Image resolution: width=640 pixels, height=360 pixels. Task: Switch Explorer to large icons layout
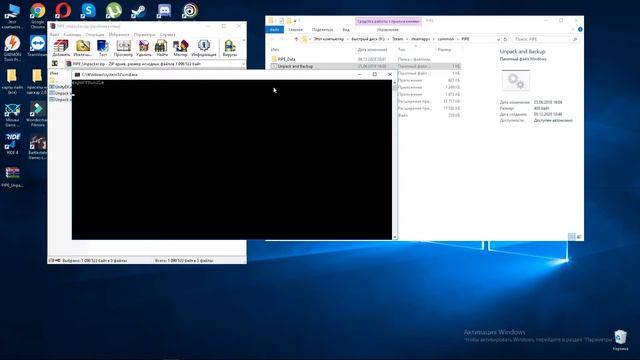(x=579, y=237)
